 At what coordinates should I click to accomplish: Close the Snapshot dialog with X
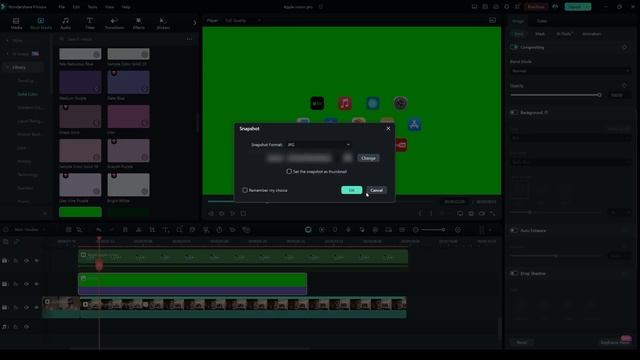[x=388, y=129]
